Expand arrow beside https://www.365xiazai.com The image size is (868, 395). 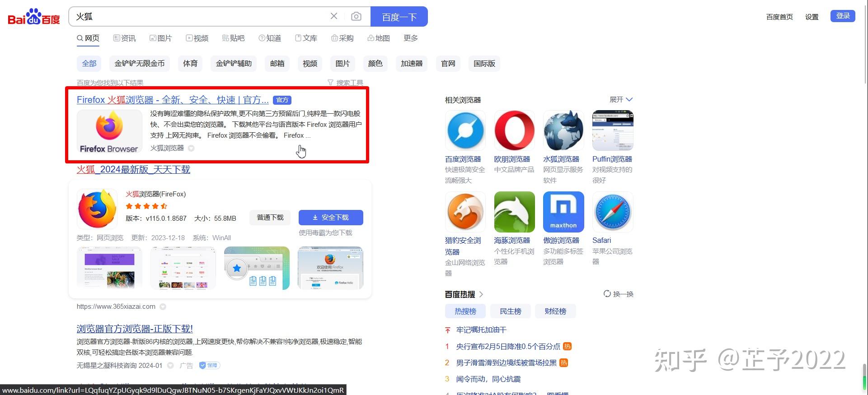click(163, 307)
